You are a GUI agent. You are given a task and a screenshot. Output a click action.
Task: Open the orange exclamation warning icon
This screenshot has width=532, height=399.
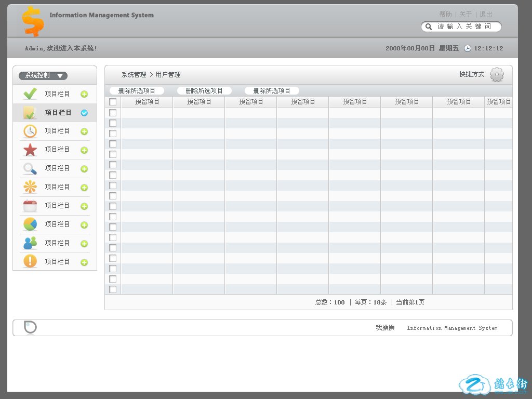click(30, 262)
